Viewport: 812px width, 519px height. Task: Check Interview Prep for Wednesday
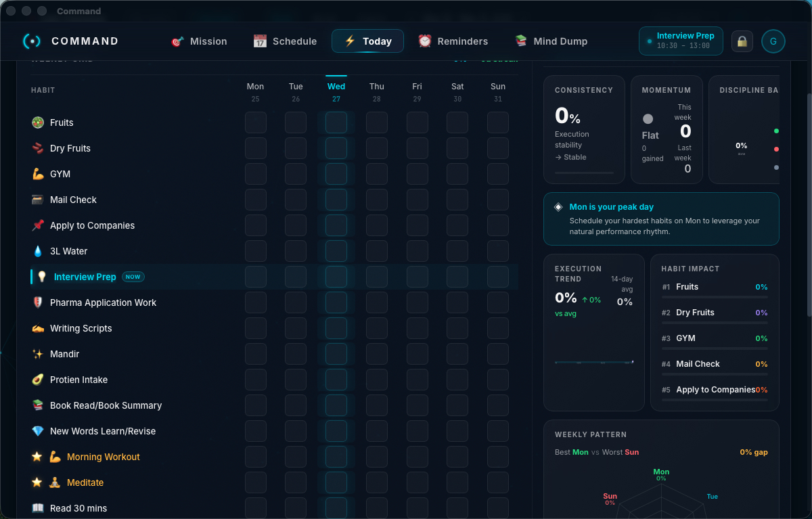click(336, 277)
